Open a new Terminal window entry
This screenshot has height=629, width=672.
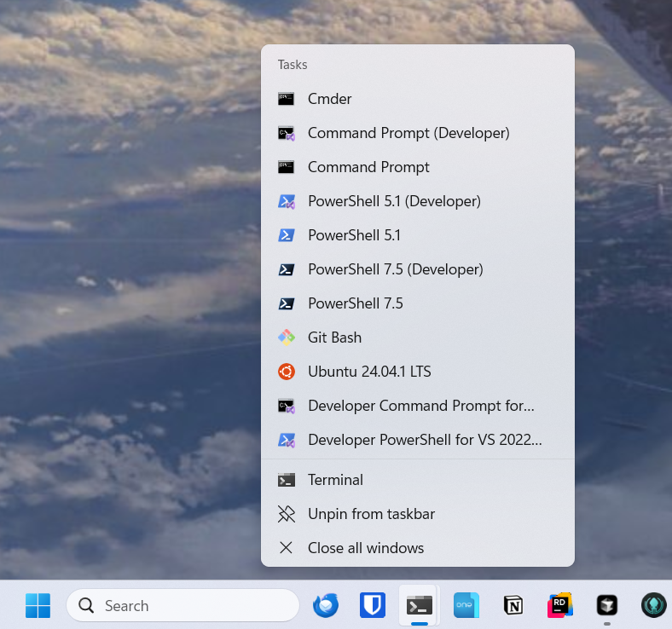click(x=417, y=480)
